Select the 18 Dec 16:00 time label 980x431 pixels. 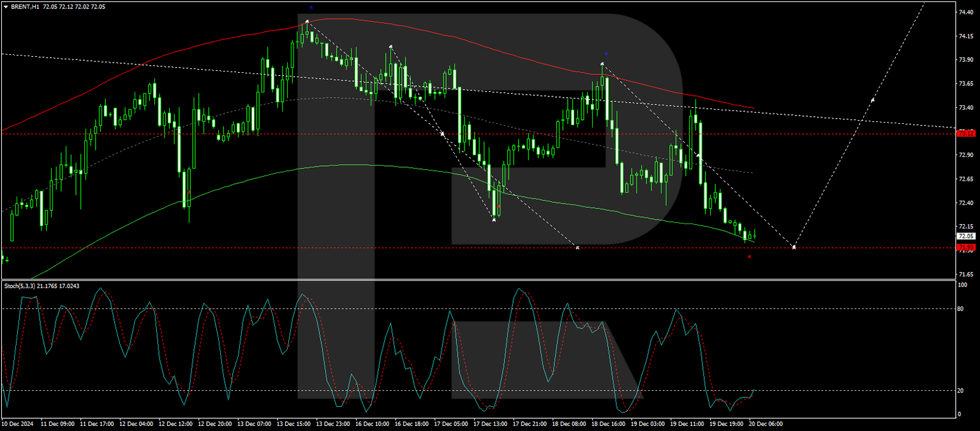pyautogui.click(x=609, y=423)
